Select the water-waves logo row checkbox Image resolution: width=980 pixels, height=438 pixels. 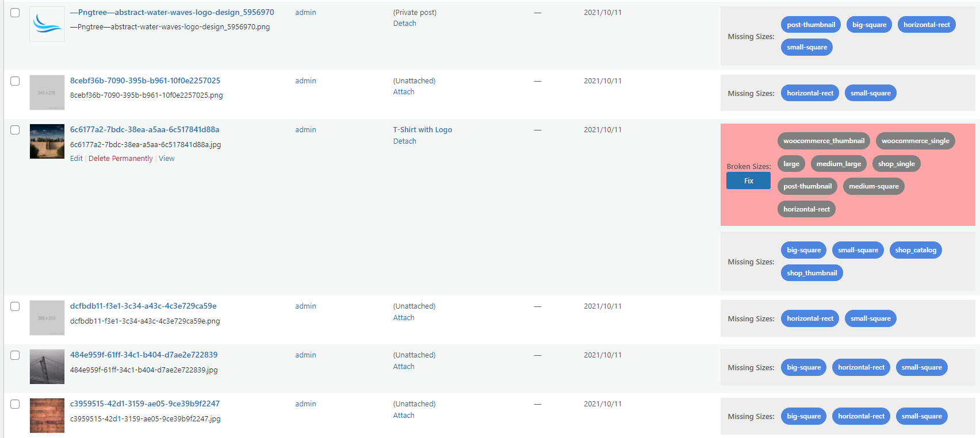[x=15, y=12]
